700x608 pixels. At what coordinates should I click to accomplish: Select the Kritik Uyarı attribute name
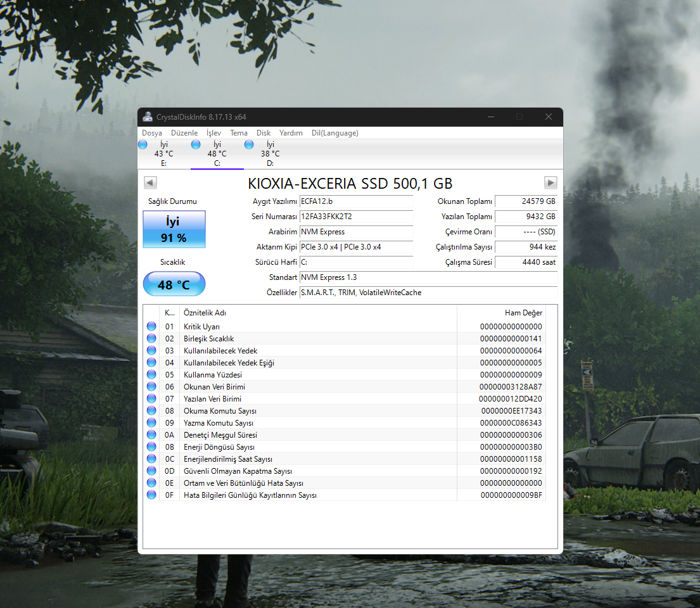point(201,327)
